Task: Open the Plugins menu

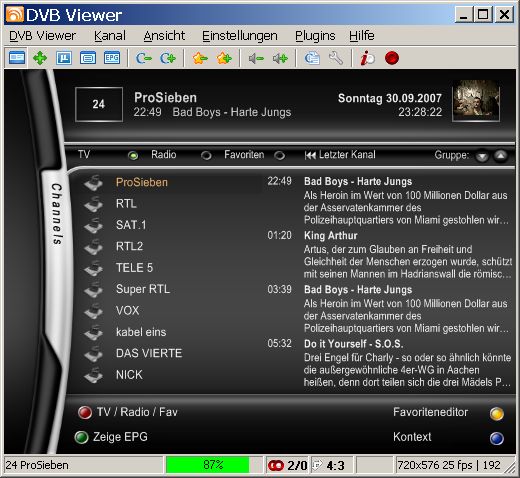Action: coord(315,36)
